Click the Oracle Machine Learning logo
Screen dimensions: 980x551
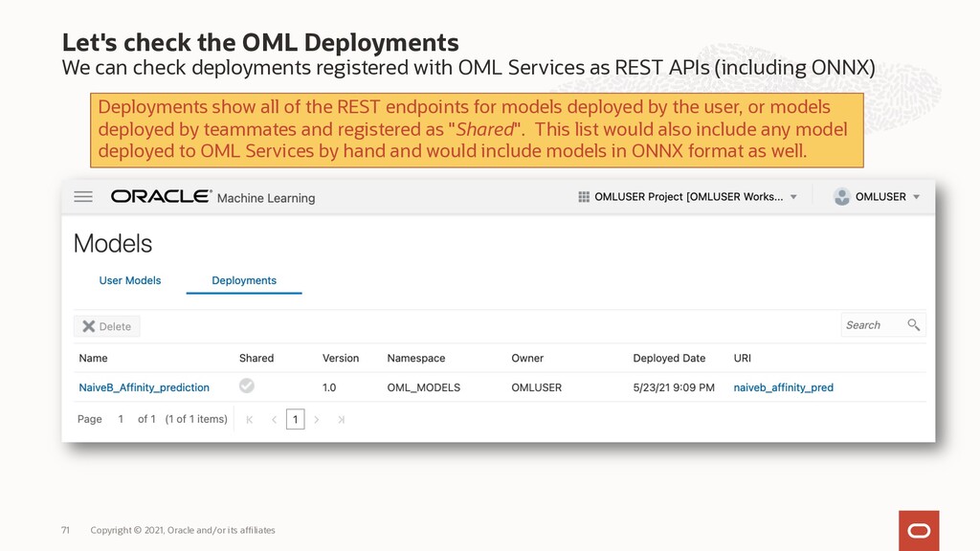click(x=212, y=197)
